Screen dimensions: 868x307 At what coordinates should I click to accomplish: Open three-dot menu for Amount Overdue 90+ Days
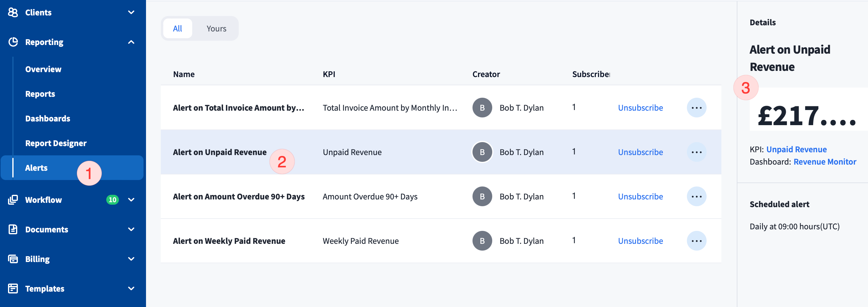point(696,197)
